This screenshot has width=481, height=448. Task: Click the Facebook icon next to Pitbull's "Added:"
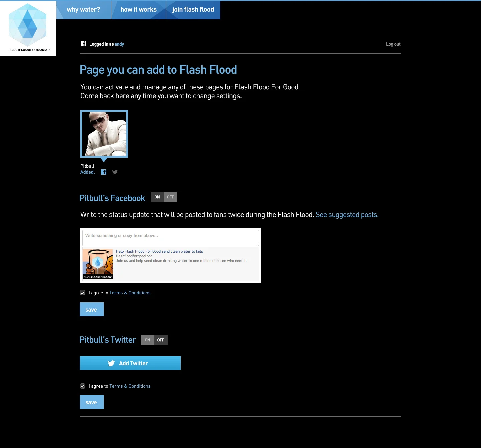(104, 172)
